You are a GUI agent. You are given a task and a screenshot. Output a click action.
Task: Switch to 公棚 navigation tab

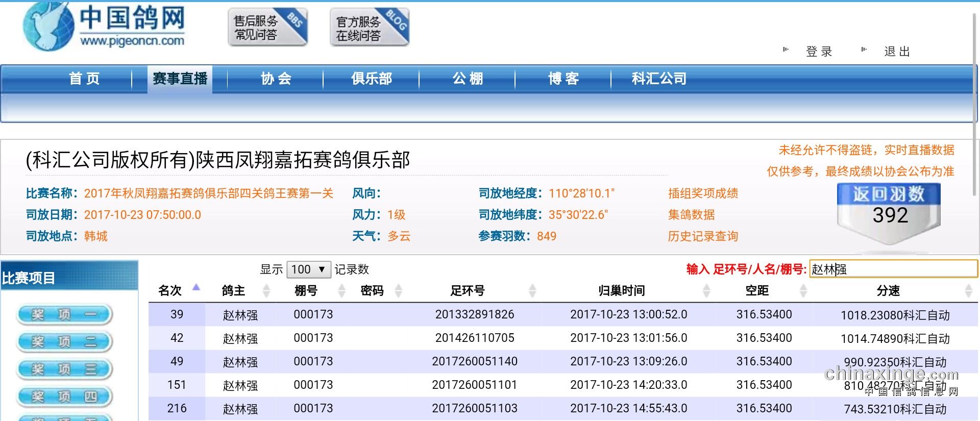468,79
